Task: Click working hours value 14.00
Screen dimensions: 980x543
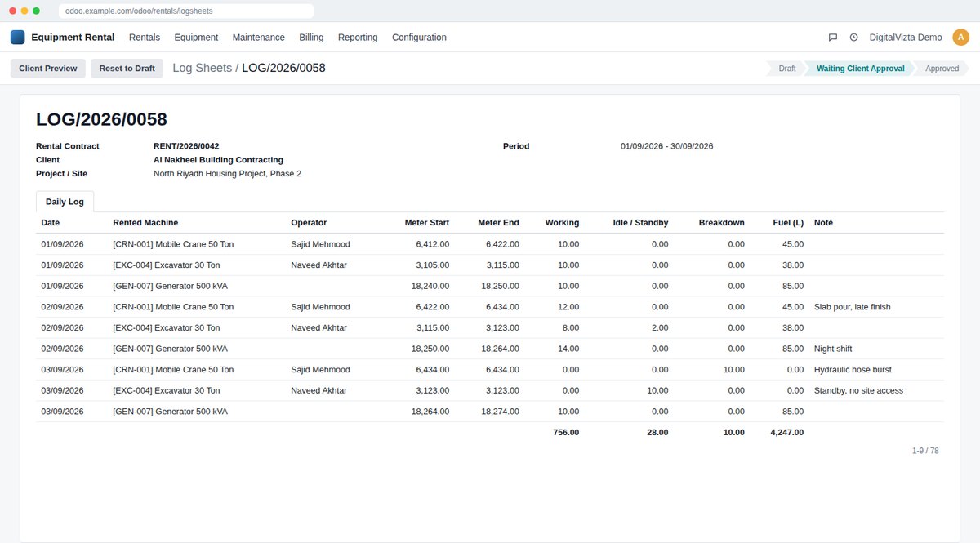Action: click(568, 349)
